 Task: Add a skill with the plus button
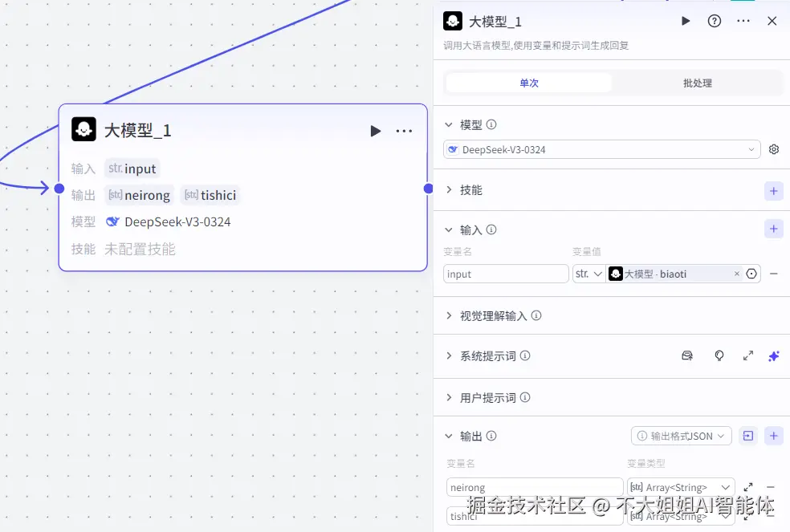(774, 191)
